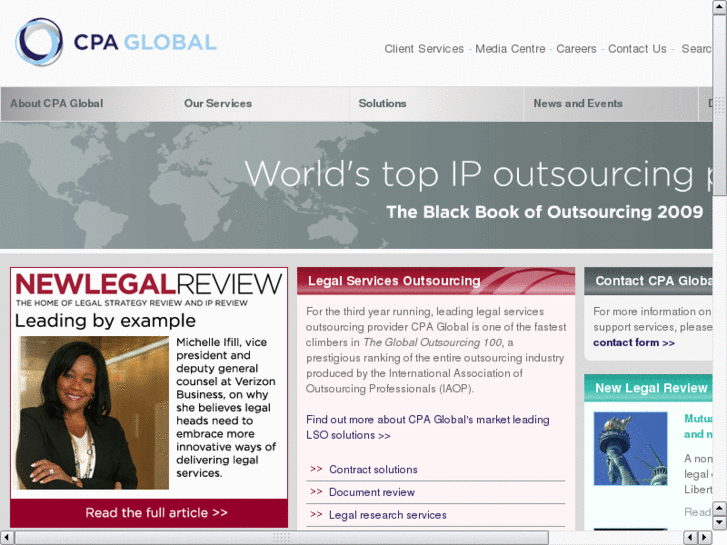
Task: Open Michelle Ifill's photo
Action: (x=93, y=413)
